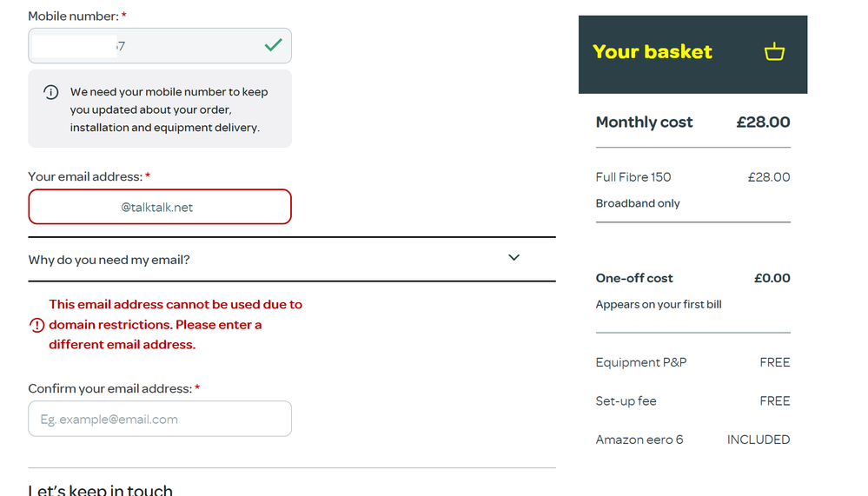868x496 pixels.
Task: Open "Why do you need my email?" section
Action: pyautogui.click(x=109, y=260)
